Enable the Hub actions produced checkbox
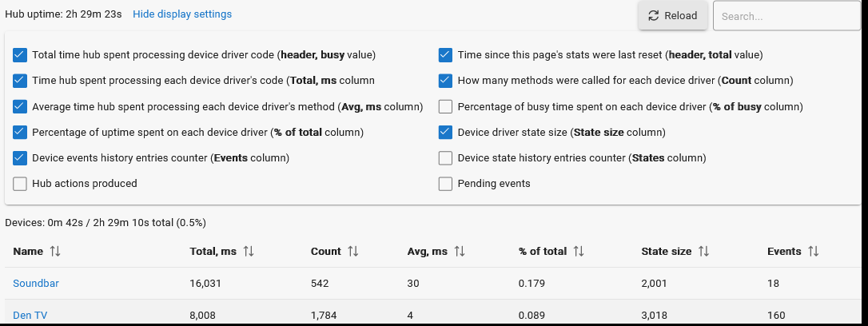The height and width of the screenshot is (326, 868). (20, 184)
